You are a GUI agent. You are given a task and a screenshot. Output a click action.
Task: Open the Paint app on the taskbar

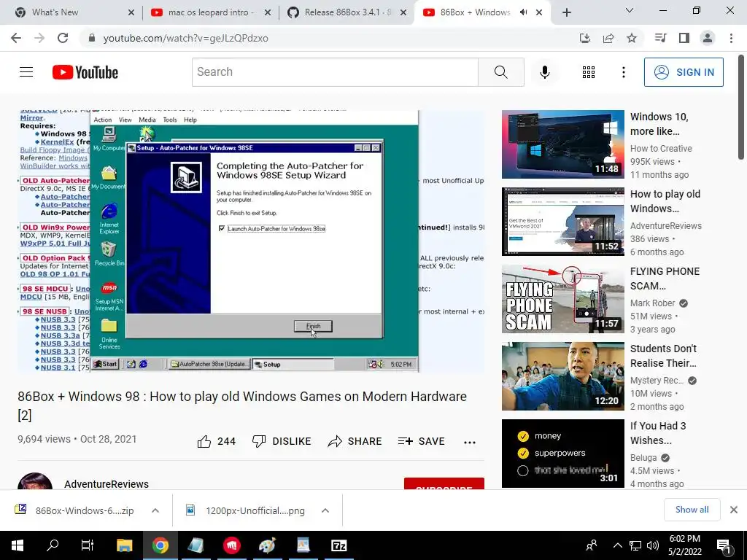pyautogui.click(x=267, y=545)
